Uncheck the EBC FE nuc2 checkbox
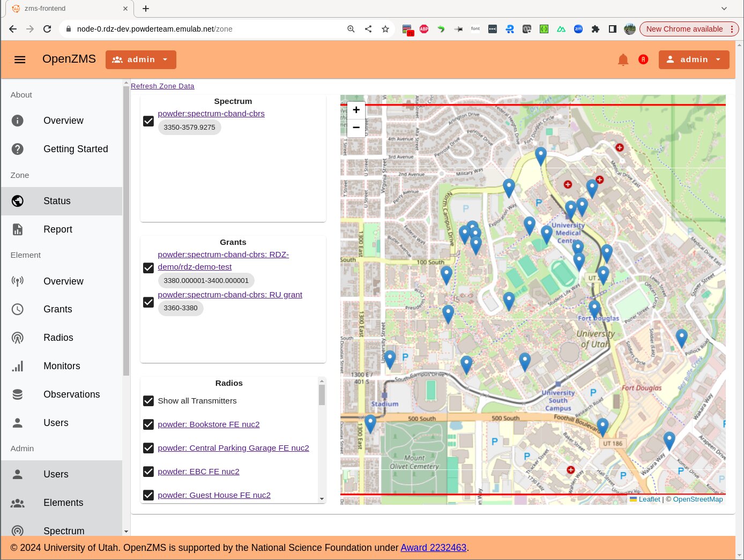The image size is (744, 560). click(x=148, y=472)
